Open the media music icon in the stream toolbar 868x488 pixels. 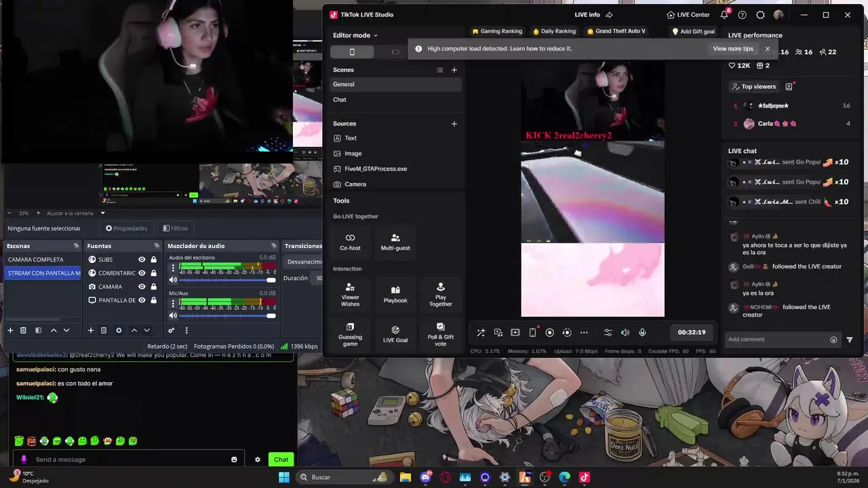[498, 332]
